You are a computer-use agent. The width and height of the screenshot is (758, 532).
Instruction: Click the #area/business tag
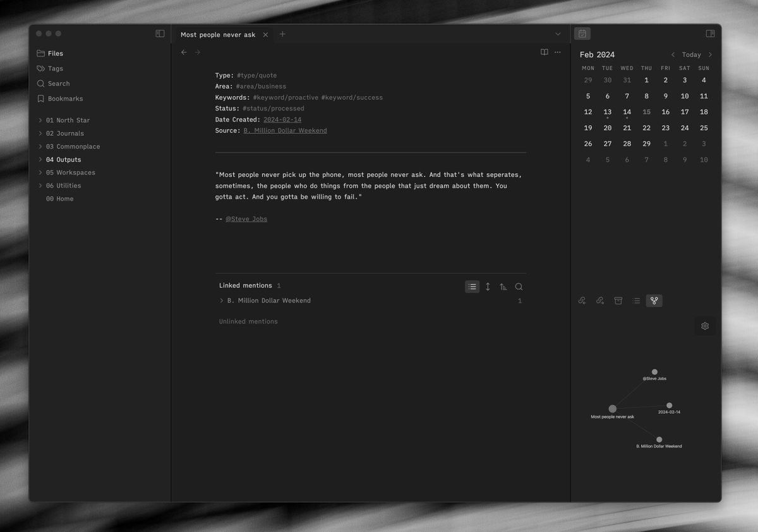point(261,87)
